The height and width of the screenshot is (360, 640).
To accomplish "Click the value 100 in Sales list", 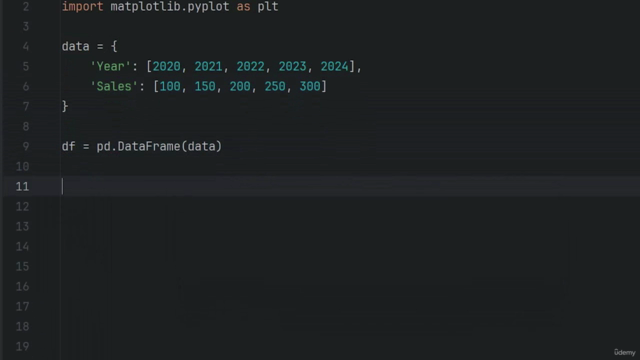I will point(170,87).
